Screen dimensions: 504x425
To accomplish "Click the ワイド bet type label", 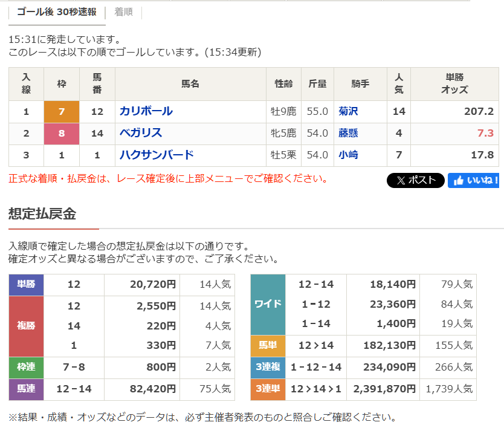I will 268,304.
